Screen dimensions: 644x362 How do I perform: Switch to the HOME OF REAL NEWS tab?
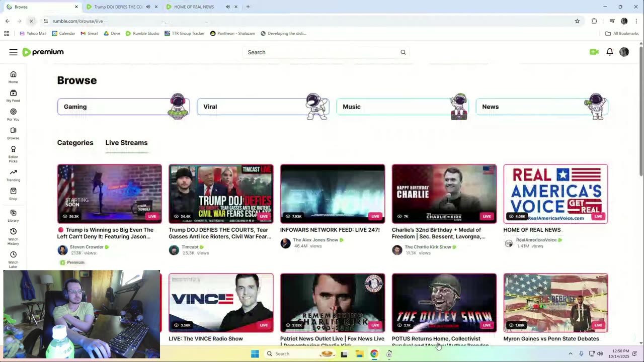(x=194, y=7)
